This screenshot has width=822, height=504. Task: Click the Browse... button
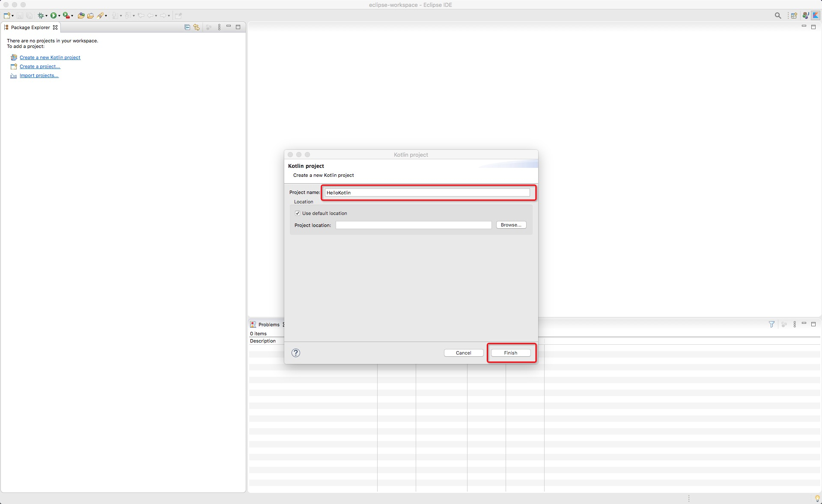511,225
